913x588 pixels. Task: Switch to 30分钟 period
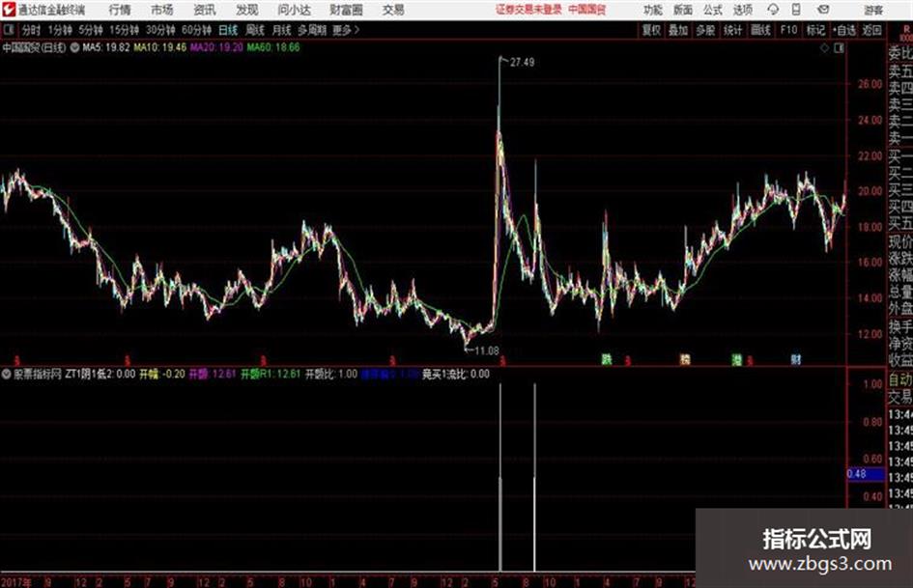pyautogui.click(x=160, y=30)
